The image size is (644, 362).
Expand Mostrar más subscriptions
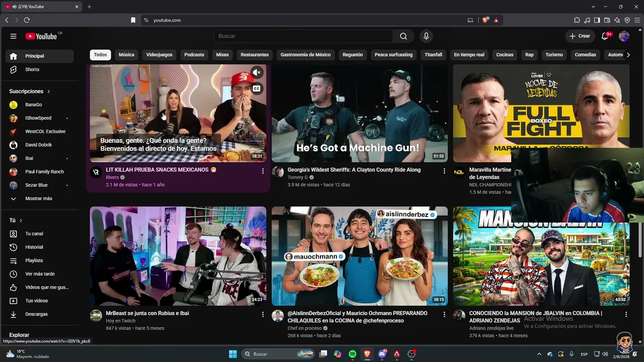click(39, 199)
